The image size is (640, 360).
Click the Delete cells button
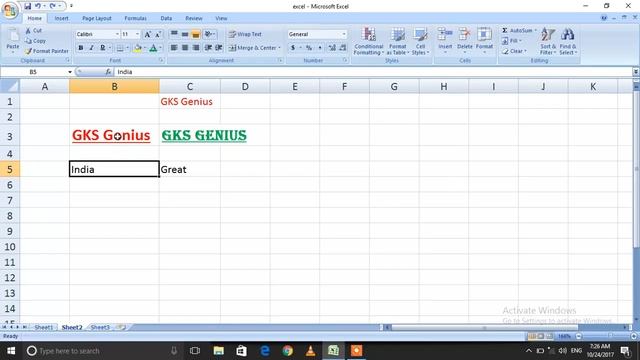(464, 41)
